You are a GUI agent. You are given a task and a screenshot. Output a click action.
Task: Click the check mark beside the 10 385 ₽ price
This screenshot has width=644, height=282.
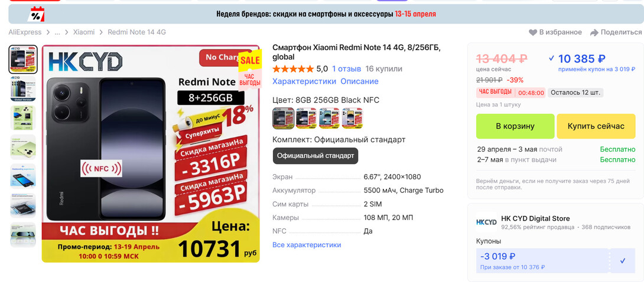(551, 58)
